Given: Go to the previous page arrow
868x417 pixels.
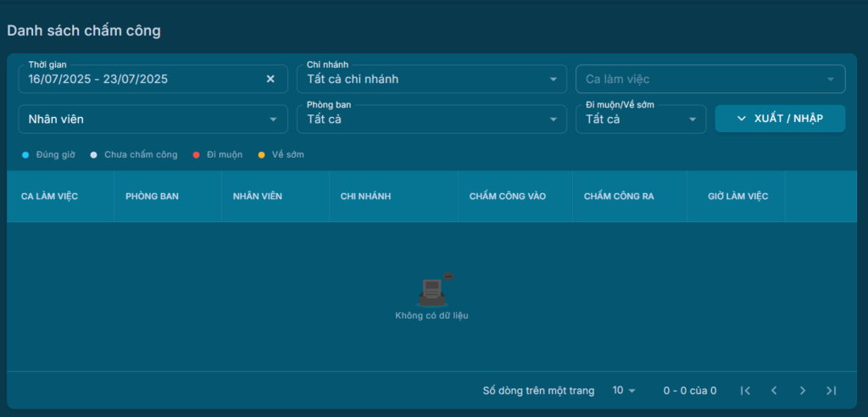Looking at the screenshot, I should 774,391.
